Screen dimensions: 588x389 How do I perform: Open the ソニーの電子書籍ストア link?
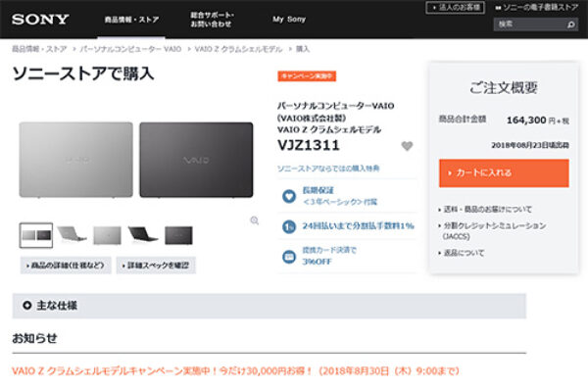pos(537,7)
